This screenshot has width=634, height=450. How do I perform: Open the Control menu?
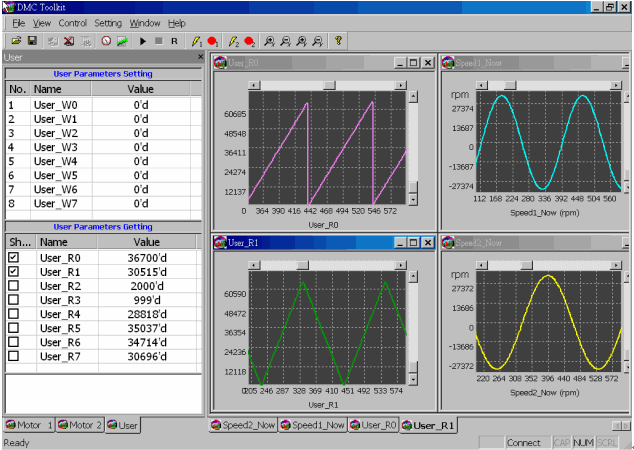(x=73, y=22)
